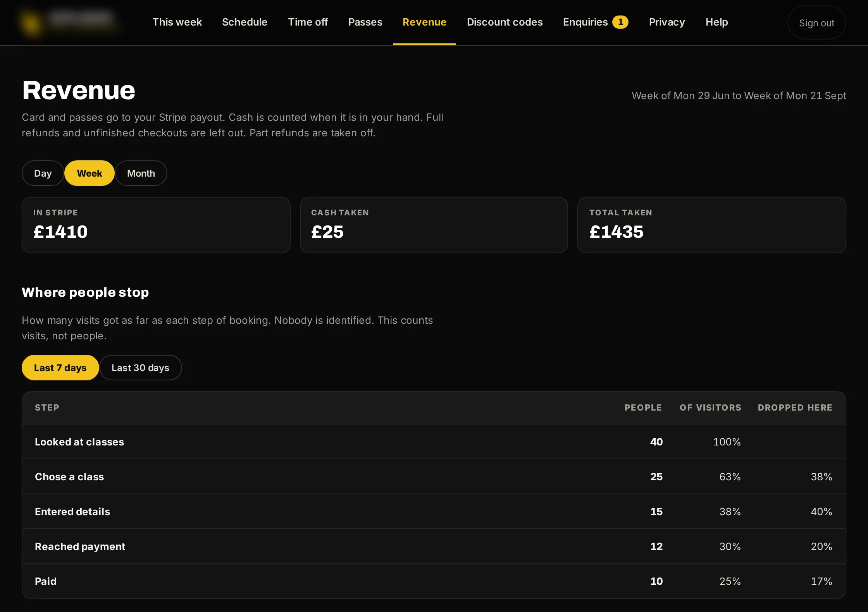
Task: Open the This week tab
Action: click(177, 22)
